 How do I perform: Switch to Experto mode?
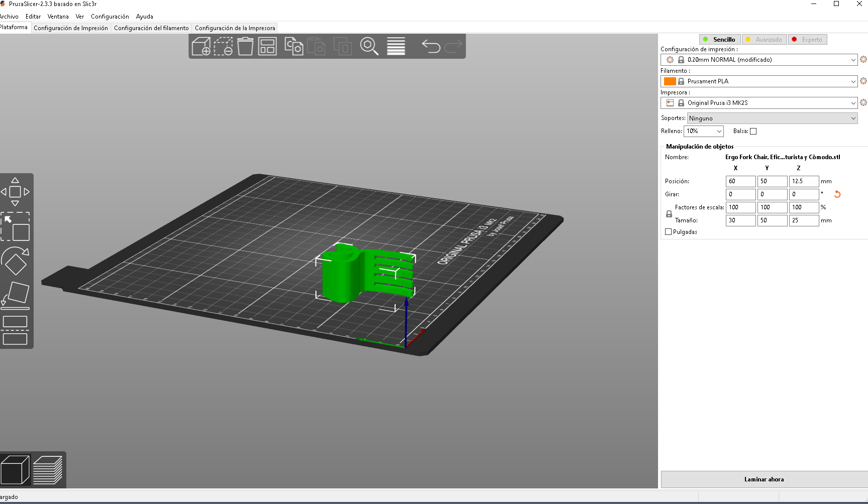point(808,40)
